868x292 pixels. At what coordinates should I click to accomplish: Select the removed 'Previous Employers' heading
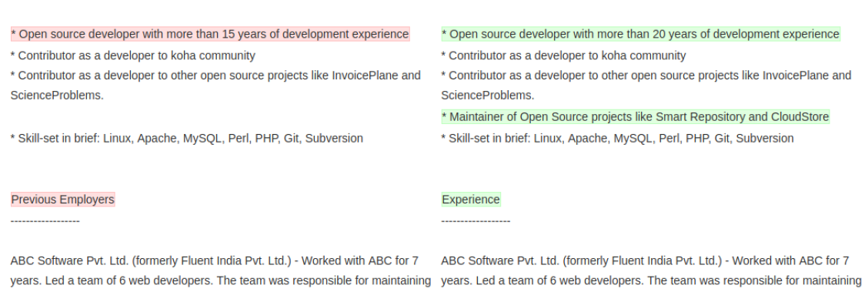point(62,200)
